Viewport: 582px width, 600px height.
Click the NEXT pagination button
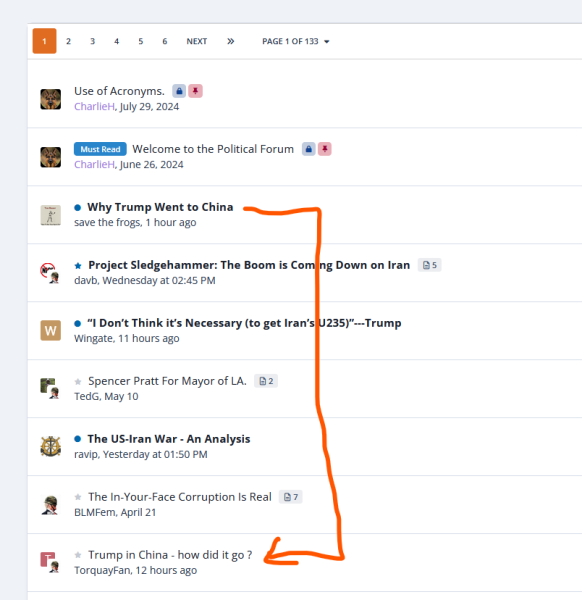(197, 41)
